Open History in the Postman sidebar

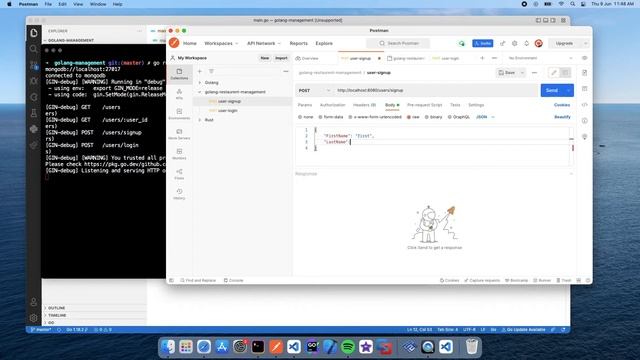click(179, 194)
